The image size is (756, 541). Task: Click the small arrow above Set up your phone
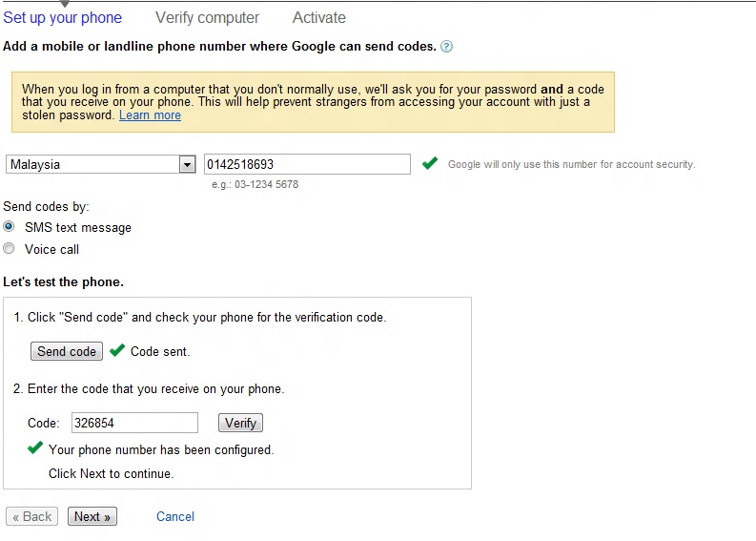coord(64,5)
